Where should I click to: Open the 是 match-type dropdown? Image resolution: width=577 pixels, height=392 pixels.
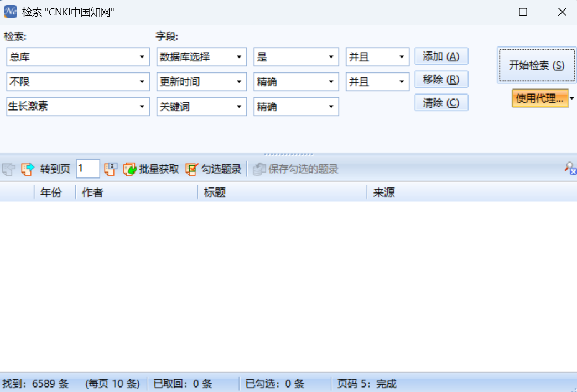[331, 57]
